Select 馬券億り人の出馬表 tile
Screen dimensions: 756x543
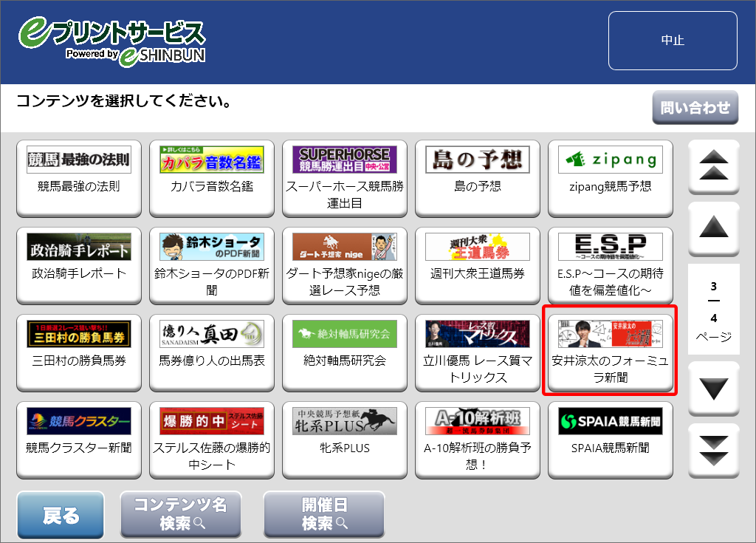(212, 353)
